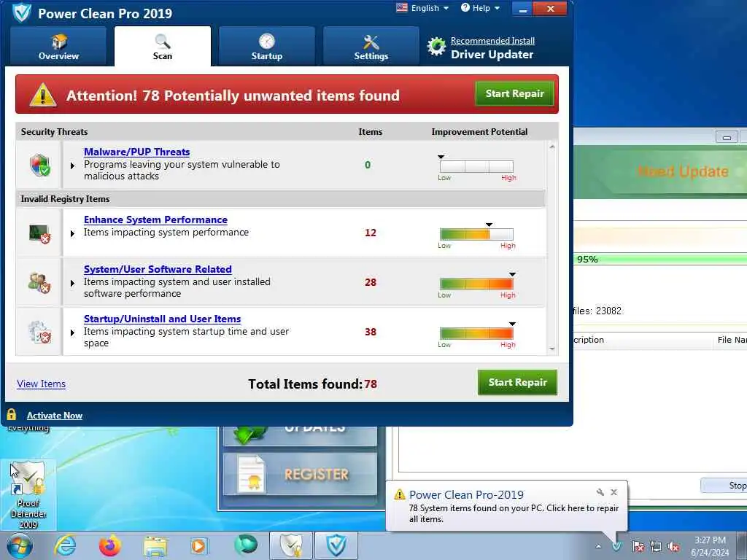Switch to the Scan tab

point(163,47)
